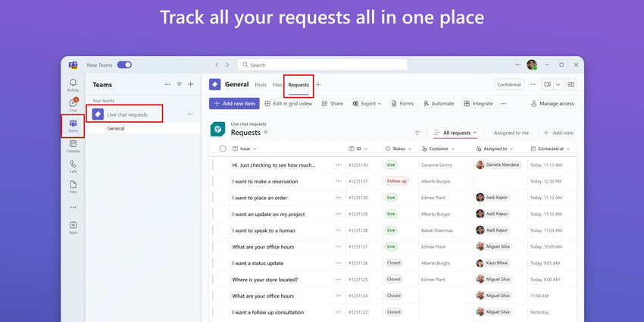Toggle the New Teams switch
644x322 pixels.
click(x=124, y=65)
